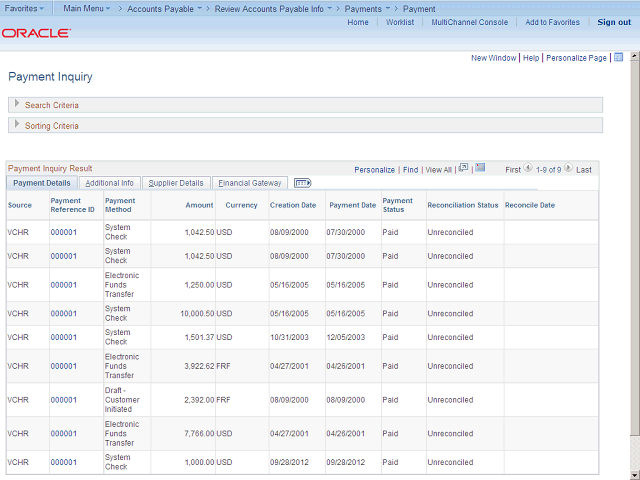Click the show all columns icon

pos(302,183)
